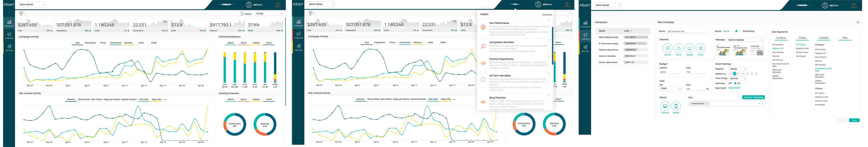This screenshot has width=868, height=147.
Task: Select the Search channel icon in New Campaign
Action: pos(667,48)
